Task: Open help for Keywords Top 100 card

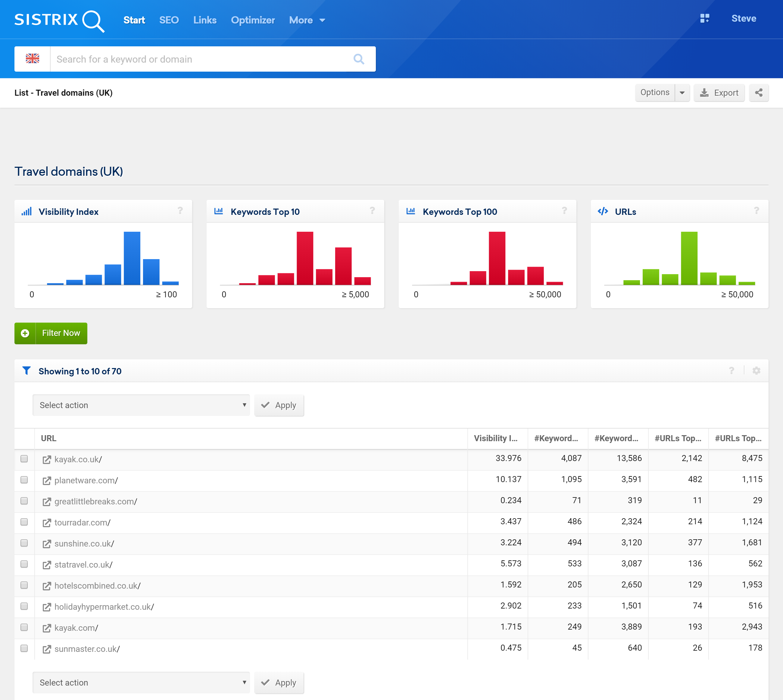Action: click(x=564, y=211)
